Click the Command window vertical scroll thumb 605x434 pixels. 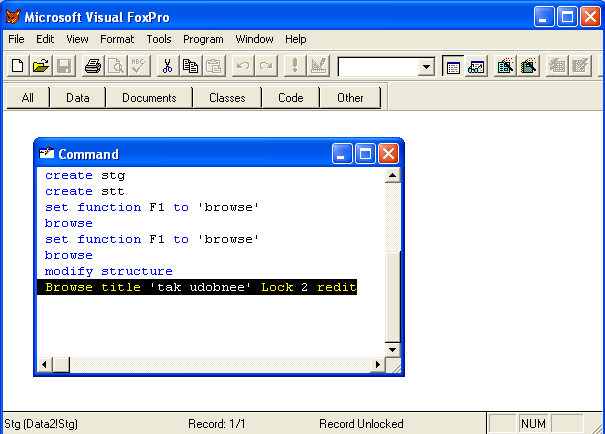pyautogui.click(x=392, y=297)
